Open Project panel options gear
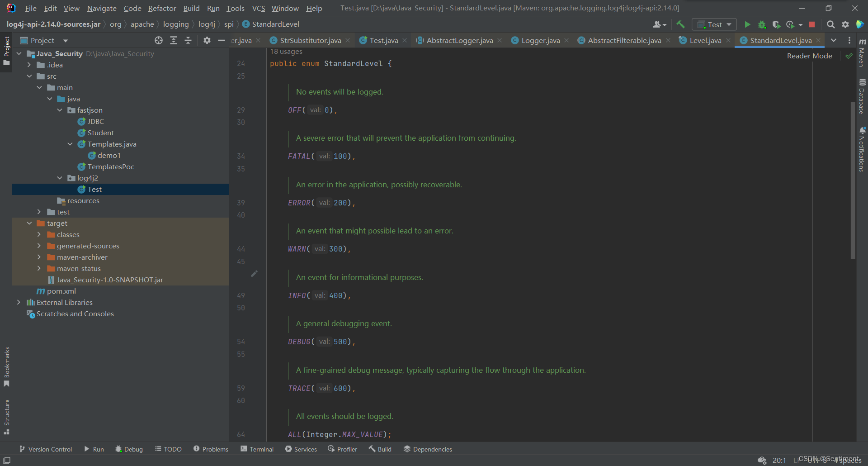Viewport: 868px width, 466px height. (x=207, y=40)
